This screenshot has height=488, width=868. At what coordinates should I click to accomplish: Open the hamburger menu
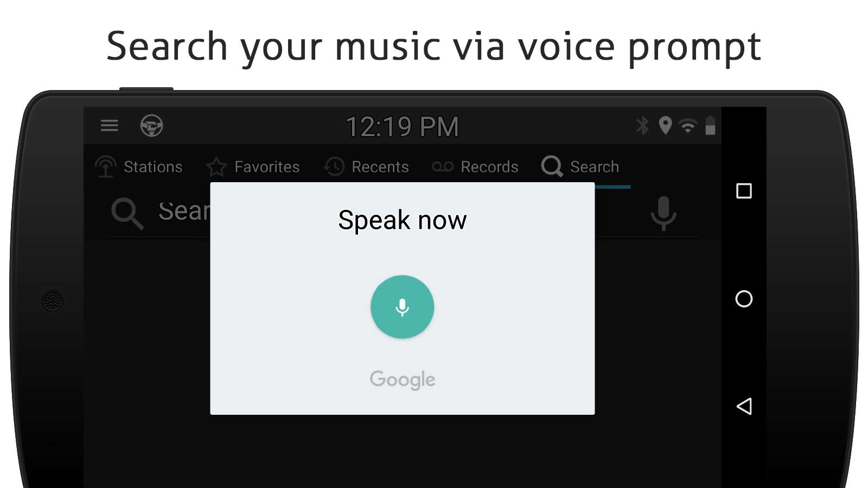tap(109, 126)
